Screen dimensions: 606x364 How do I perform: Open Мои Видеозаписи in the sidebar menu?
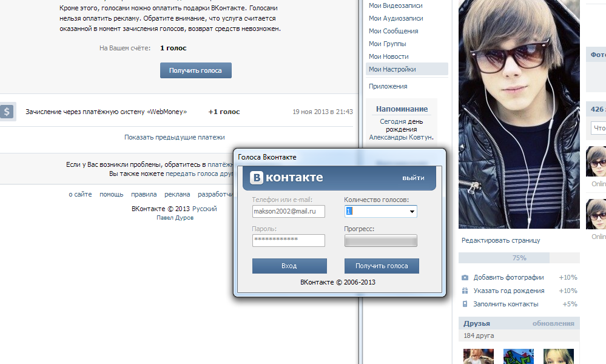coord(396,5)
